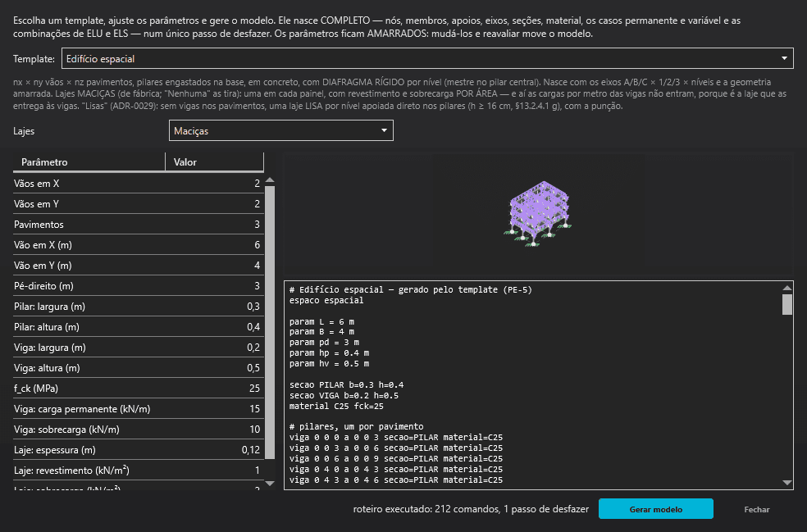Click the script panel scrollbar thumb
The image size is (807, 532).
787,304
